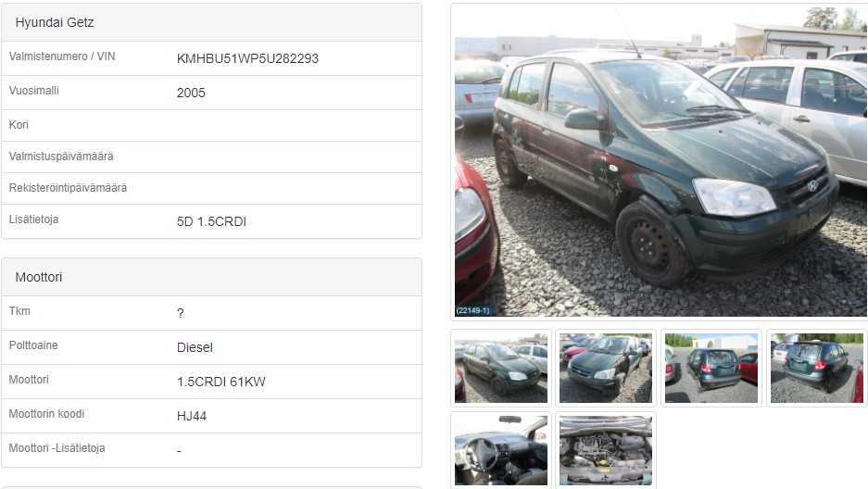Click the Moottori panel header
The width and height of the screenshot is (868, 489).
point(211,277)
